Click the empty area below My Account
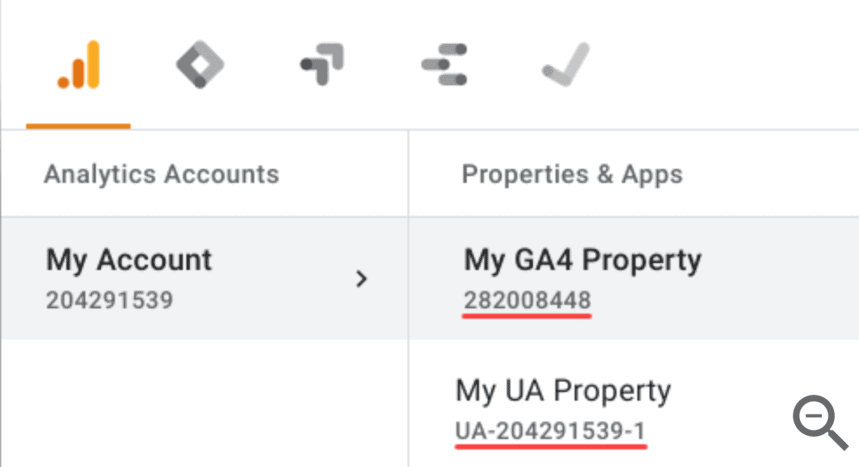 coord(200,400)
